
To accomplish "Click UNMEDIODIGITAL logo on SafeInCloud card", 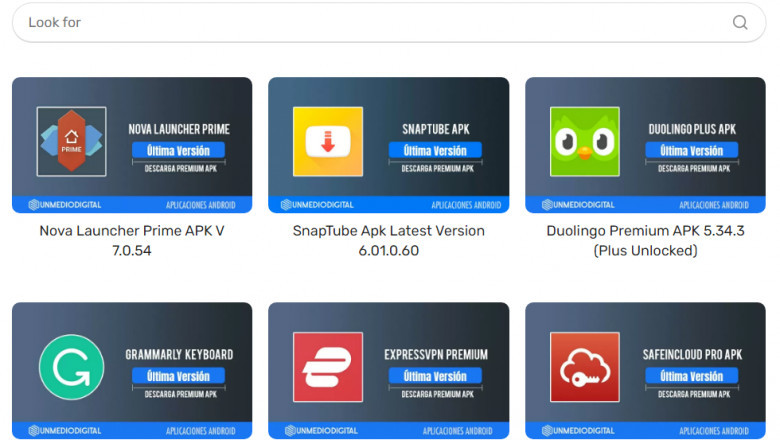I will [x=578, y=431].
